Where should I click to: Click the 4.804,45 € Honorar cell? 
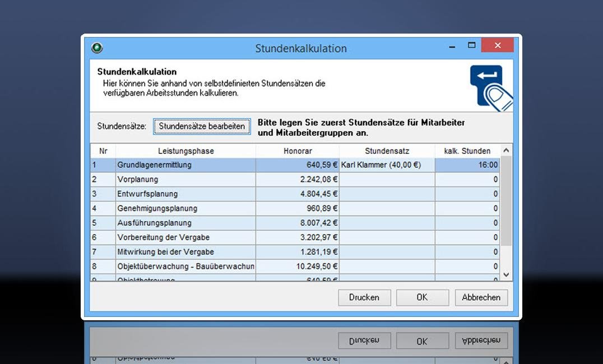click(x=298, y=194)
